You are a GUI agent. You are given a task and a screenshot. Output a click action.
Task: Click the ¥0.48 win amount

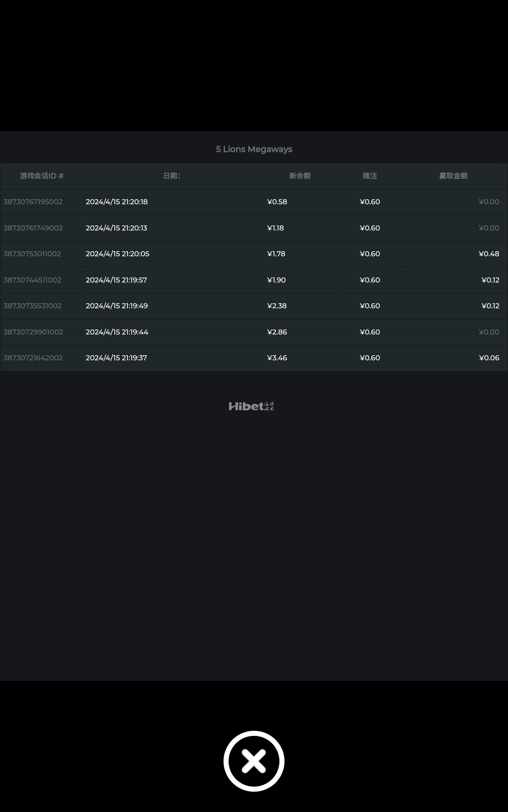(489, 254)
